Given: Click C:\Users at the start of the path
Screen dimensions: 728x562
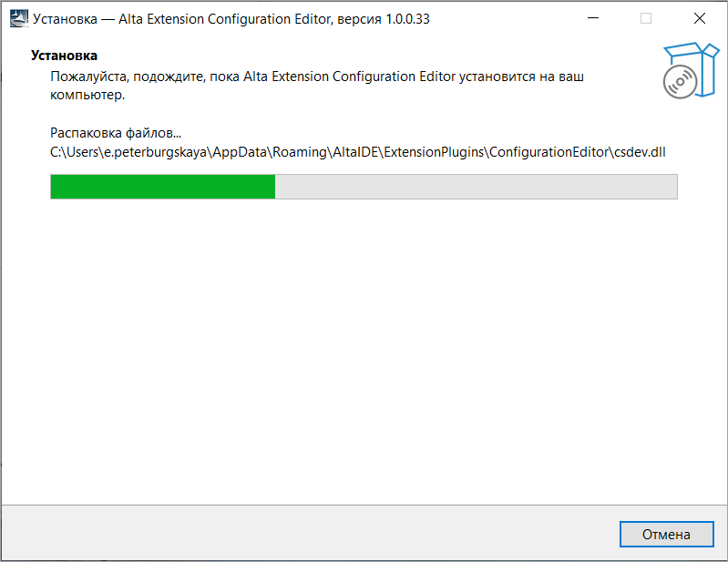Looking at the screenshot, I should 75,152.
